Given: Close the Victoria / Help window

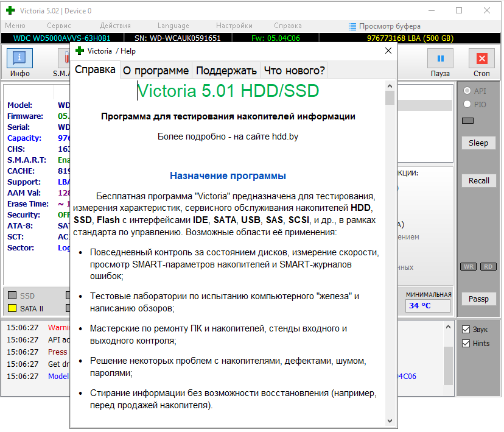Looking at the screenshot, I should pyautogui.click(x=388, y=51).
